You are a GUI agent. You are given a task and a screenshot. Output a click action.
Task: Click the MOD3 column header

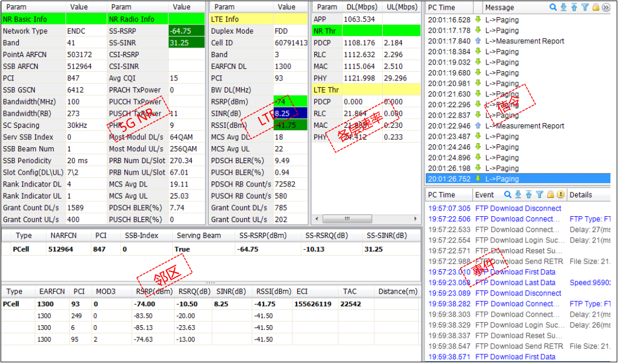106,292
